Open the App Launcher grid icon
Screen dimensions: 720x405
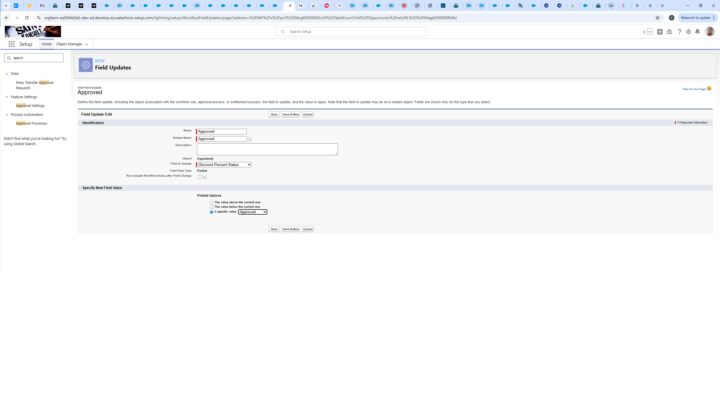pyautogui.click(x=12, y=44)
